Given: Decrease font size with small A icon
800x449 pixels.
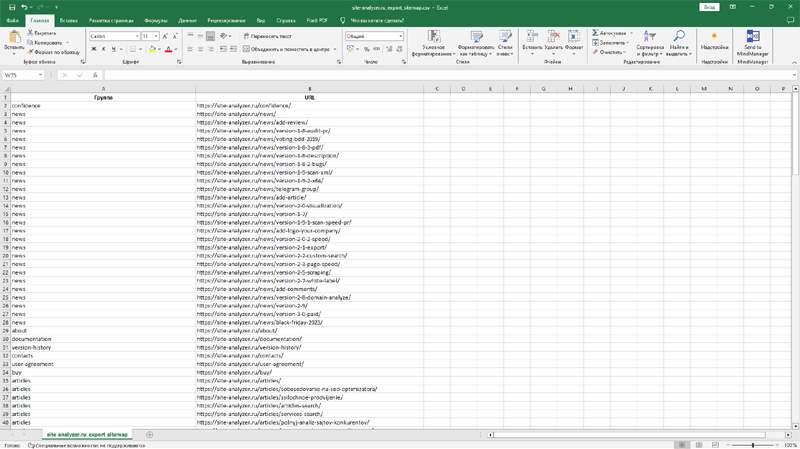Looking at the screenshot, I should [x=175, y=36].
